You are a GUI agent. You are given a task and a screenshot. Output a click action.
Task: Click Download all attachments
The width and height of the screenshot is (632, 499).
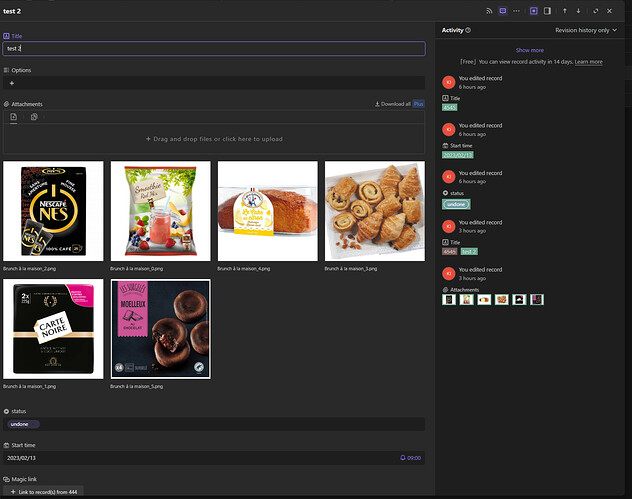pyautogui.click(x=393, y=104)
